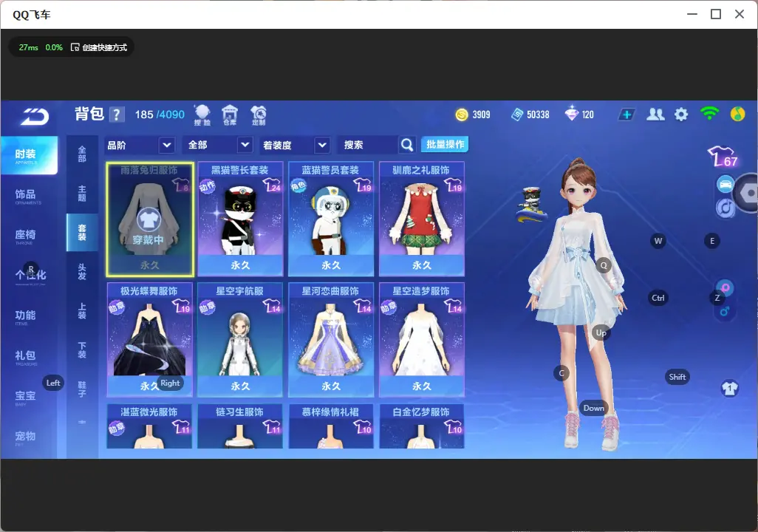Click the black cat pet on hoverboard

tap(532, 205)
